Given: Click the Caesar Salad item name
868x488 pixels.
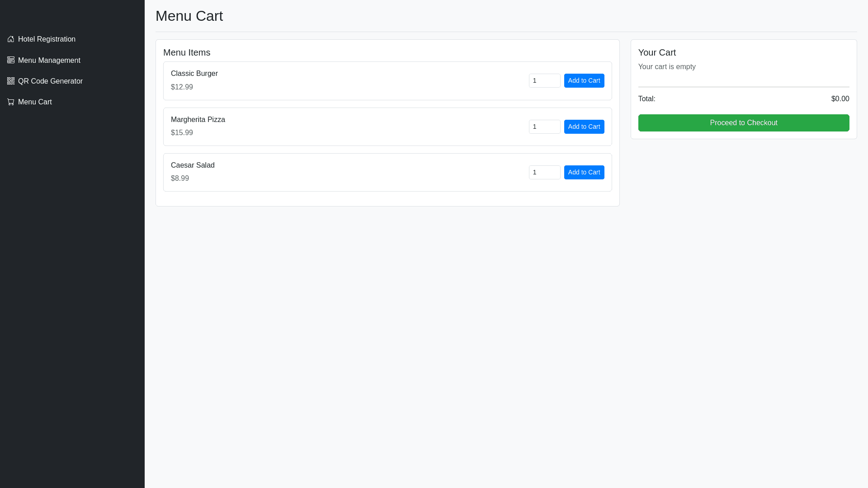Looking at the screenshot, I should (x=193, y=165).
